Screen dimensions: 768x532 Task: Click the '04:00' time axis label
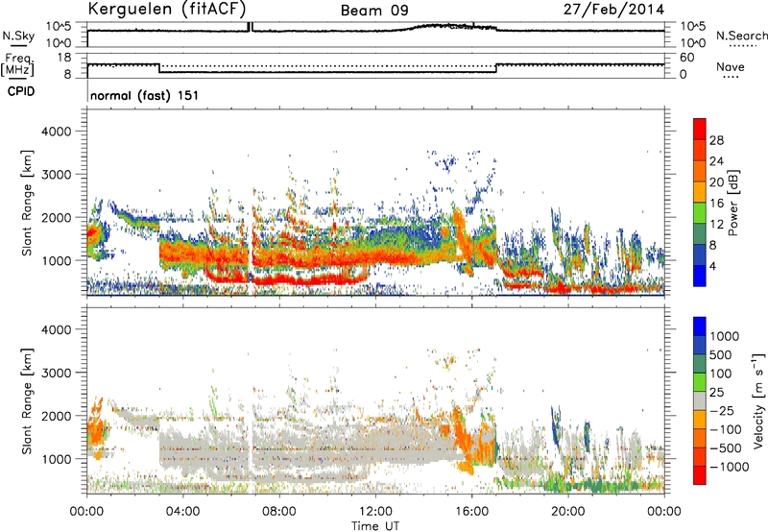pyautogui.click(x=182, y=512)
